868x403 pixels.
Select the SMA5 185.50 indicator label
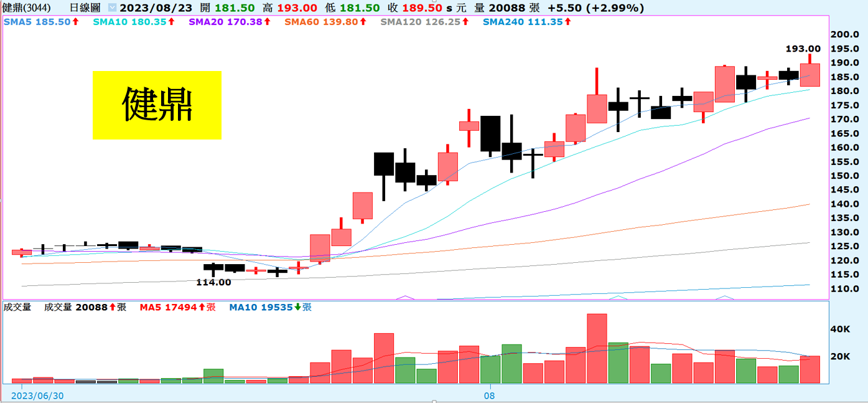[37, 22]
